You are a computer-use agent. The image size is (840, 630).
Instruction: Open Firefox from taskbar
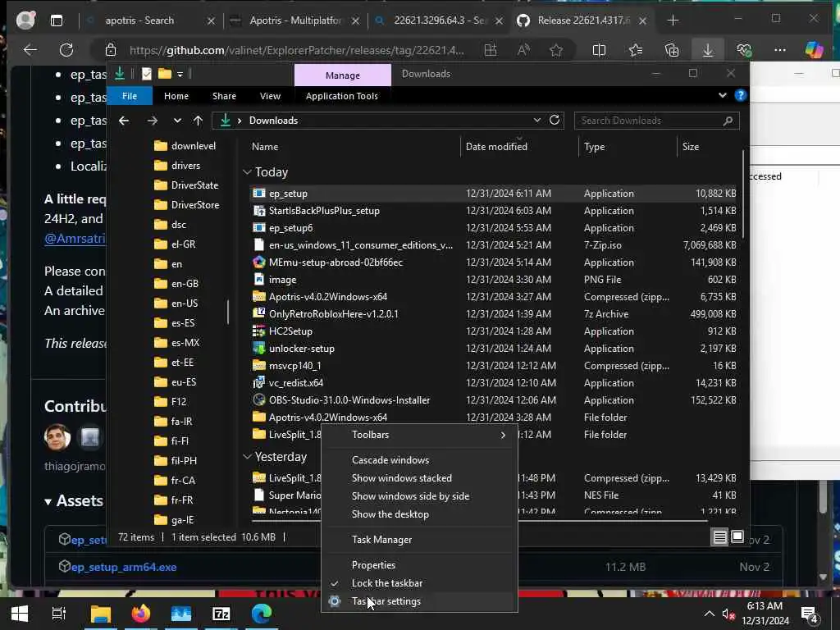pos(141,614)
